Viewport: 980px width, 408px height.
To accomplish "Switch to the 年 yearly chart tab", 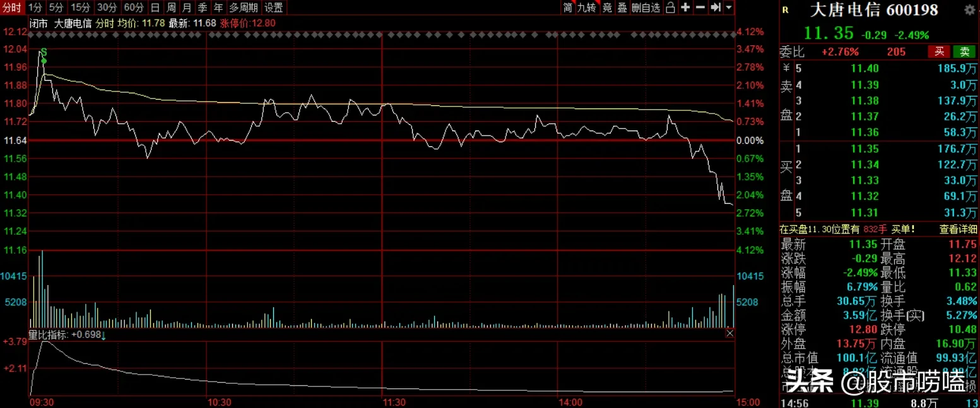I will click(x=218, y=8).
